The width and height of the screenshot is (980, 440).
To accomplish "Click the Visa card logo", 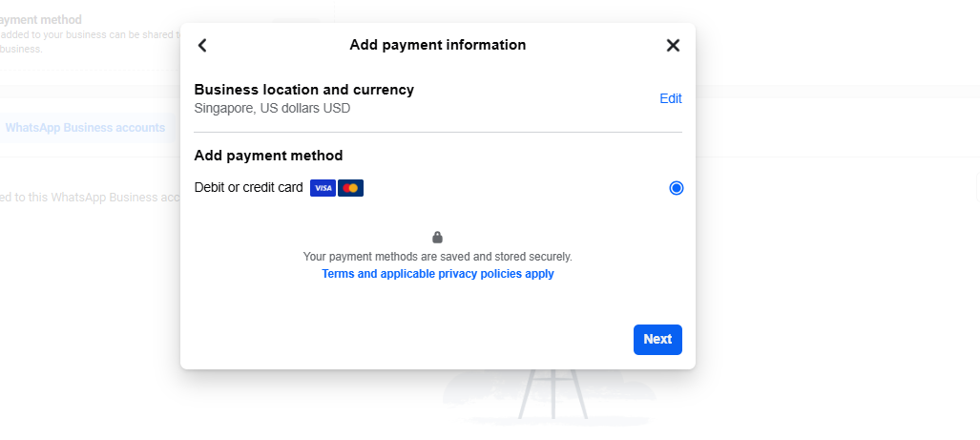I will point(323,188).
